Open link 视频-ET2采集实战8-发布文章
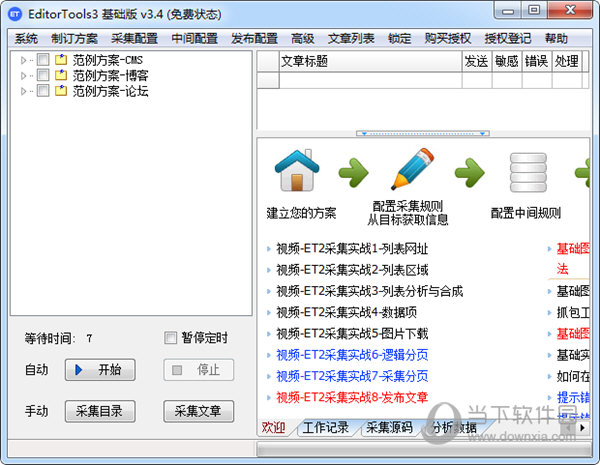Viewport: 600px width, 465px height. 352,397
